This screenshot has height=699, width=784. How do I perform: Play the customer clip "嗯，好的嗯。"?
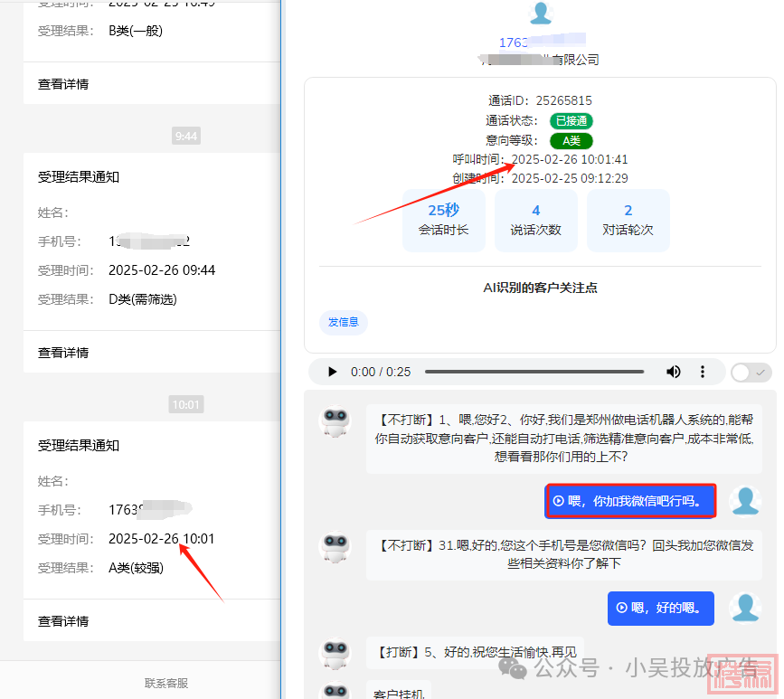(660, 609)
